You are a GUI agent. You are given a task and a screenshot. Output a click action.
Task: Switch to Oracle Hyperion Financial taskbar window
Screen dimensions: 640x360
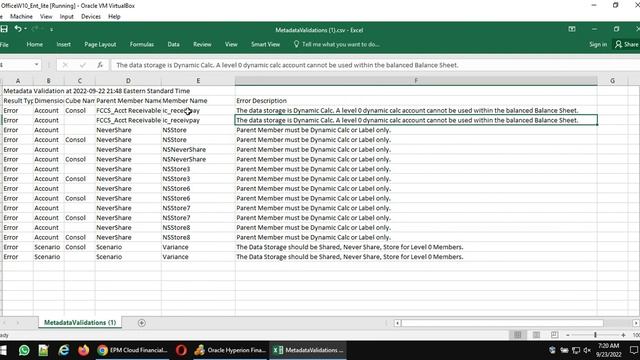(x=230, y=350)
